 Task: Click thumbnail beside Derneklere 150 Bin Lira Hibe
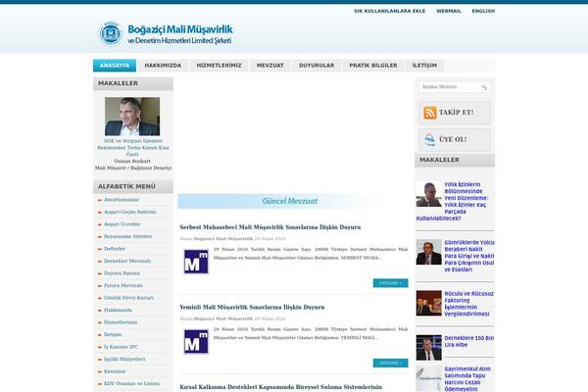428,347
